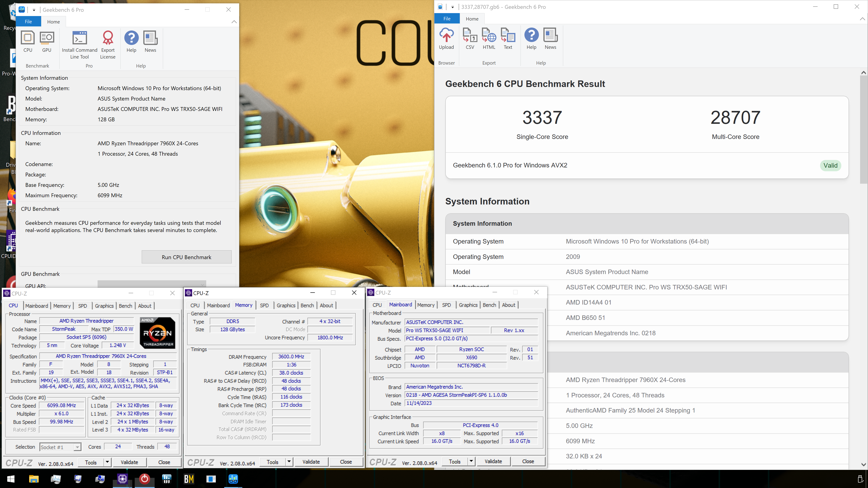Open News in the Geekbench main window

tap(150, 42)
